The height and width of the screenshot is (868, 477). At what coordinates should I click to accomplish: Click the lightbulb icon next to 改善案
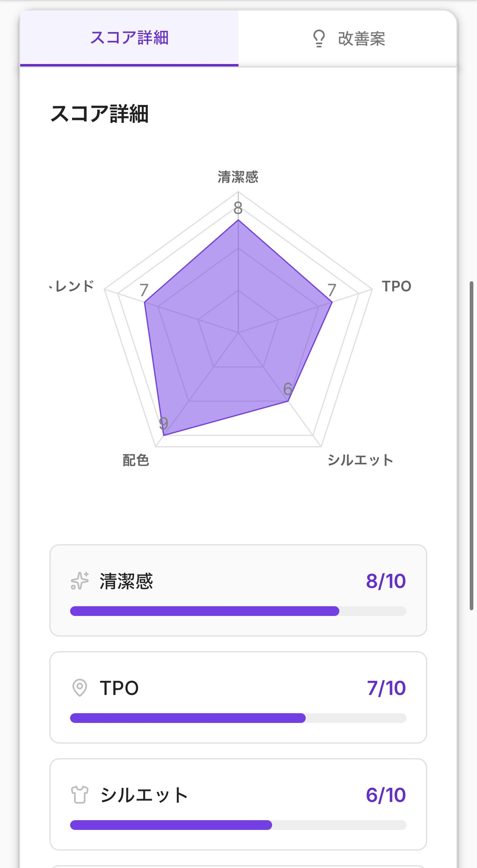point(319,38)
